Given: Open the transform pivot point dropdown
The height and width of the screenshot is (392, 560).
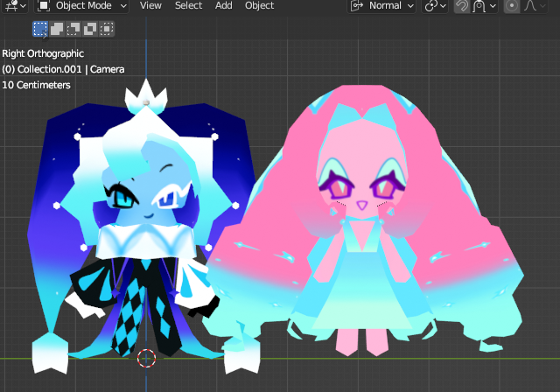Looking at the screenshot, I should tap(435, 6).
